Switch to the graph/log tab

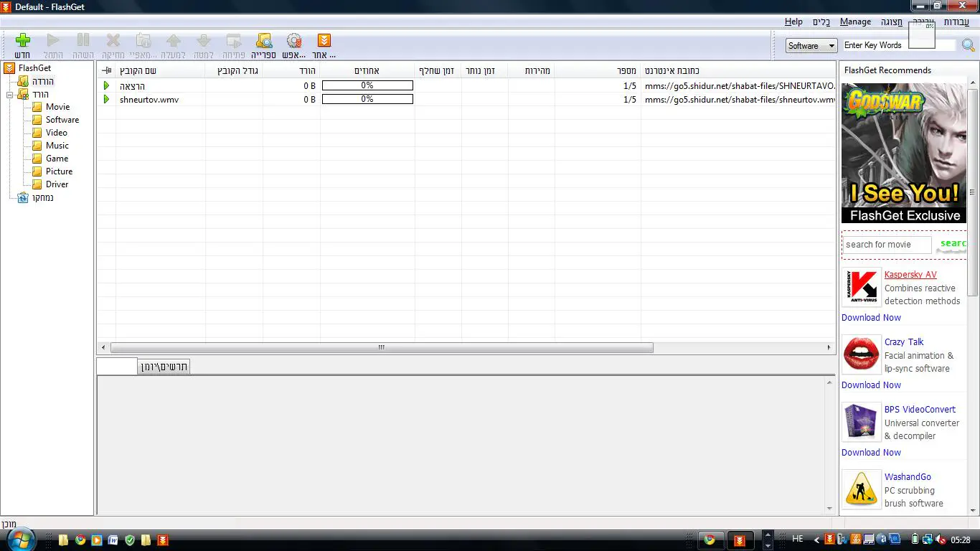click(x=164, y=367)
